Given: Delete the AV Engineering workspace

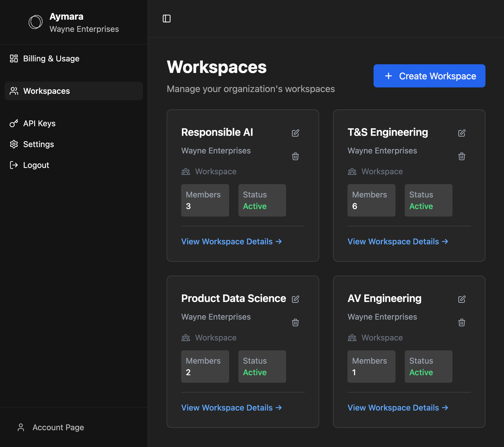Looking at the screenshot, I should (x=462, y=323).
